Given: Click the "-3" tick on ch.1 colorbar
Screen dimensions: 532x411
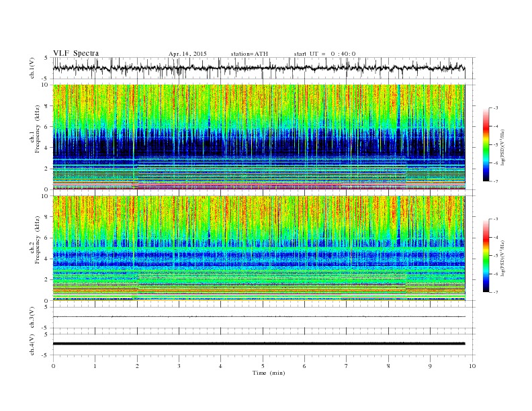Looking at the screenshot, I should tap(496, 108).
